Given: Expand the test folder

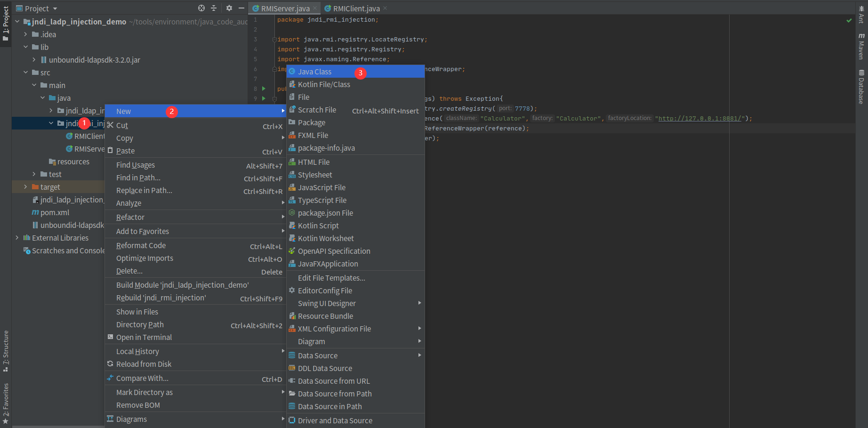Looking at the screenshot, I should (34, 174).
